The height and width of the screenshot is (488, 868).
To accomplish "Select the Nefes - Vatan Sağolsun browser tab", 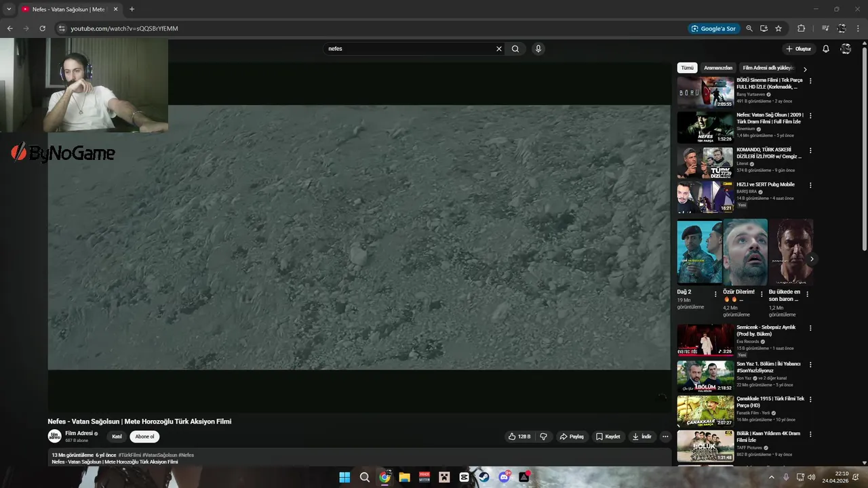I will pyautogui.click(x=68, y=9).
